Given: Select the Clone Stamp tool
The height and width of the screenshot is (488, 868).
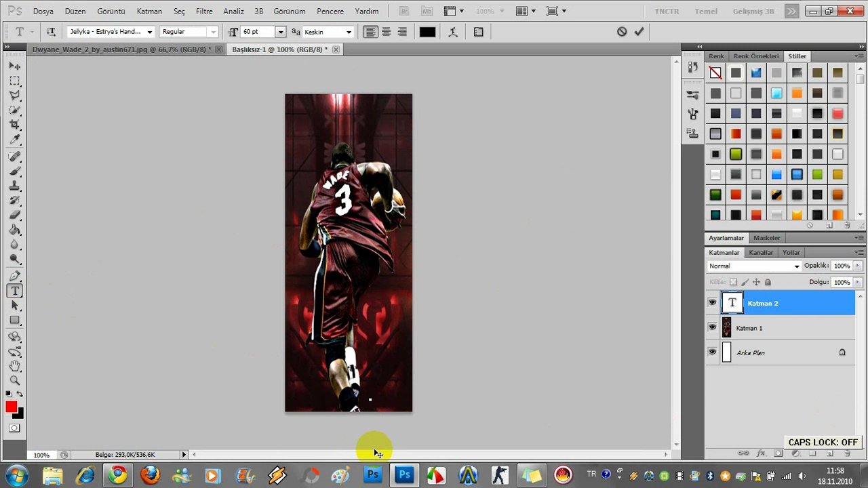Looking at the screenshot, I should (x=15, y=186).
